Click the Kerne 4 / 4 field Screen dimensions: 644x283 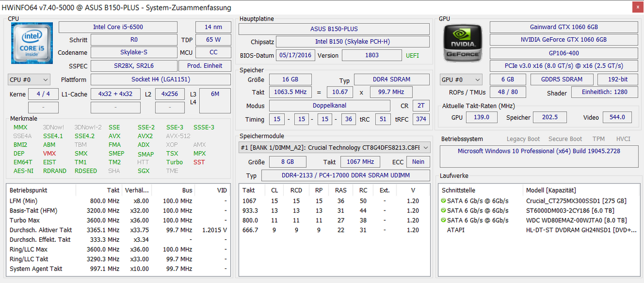pos(43,94)
